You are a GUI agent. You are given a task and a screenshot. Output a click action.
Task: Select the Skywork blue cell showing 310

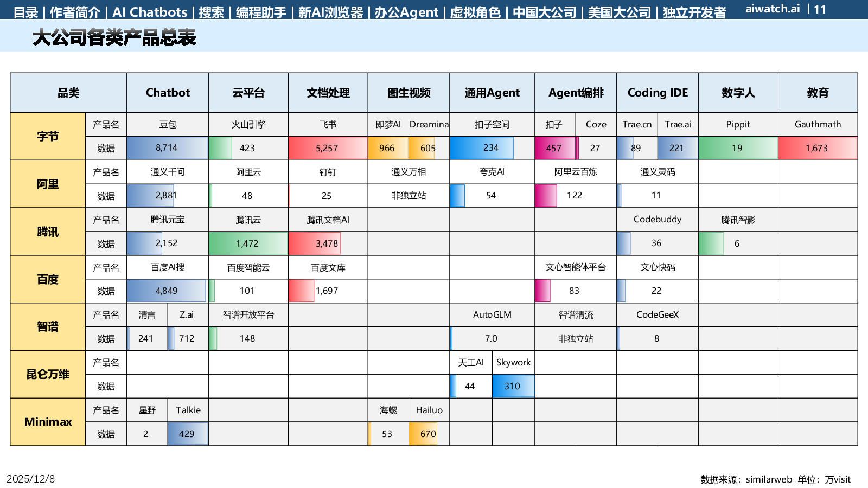tap(513, 386)
